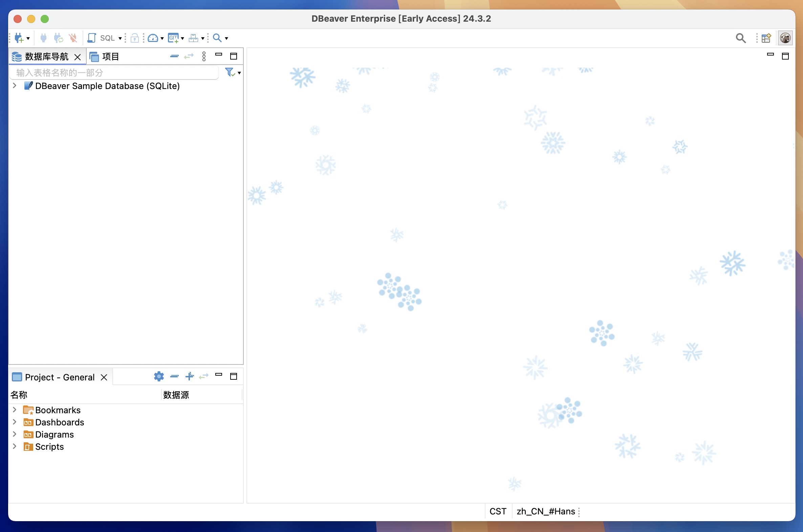Minimize the editor area
The height and width of the screenshot is (532, 803).
[771, 54]
